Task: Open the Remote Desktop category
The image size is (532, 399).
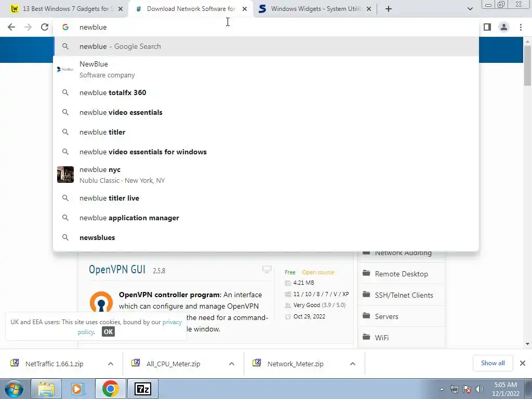Action: (x=402, y=274)
